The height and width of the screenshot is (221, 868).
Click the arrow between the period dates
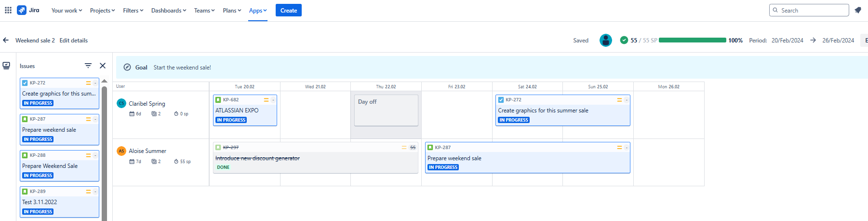coord(813,41)
